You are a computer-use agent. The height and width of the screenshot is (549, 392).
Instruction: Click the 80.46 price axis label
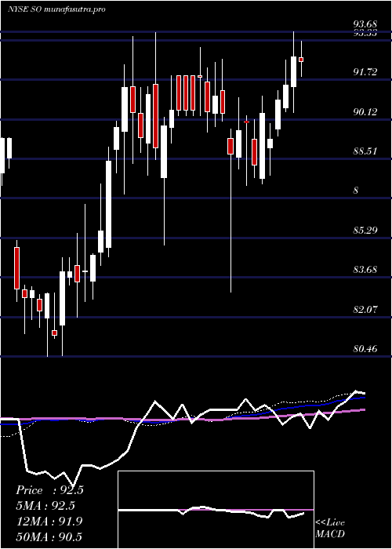(365, 349)
